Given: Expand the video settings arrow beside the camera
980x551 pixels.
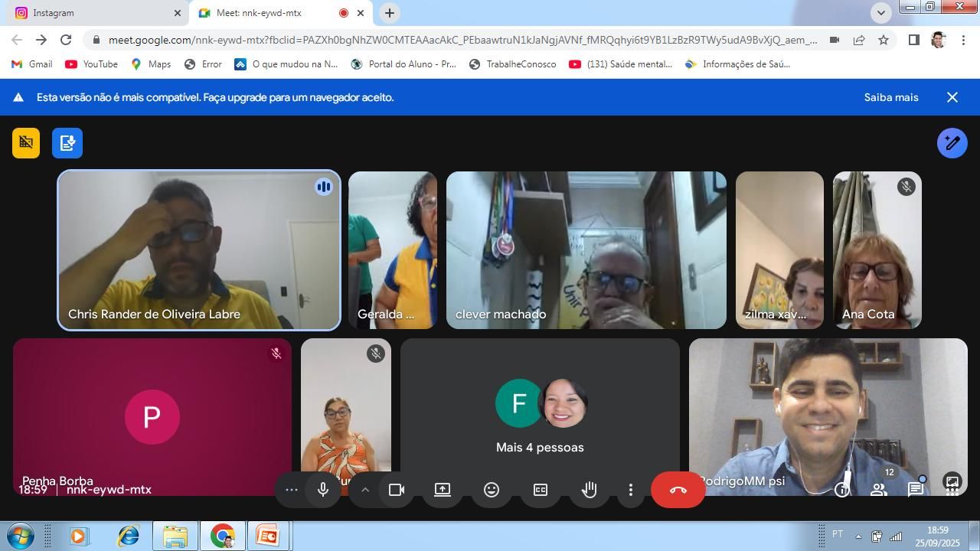Looking at the screenshot, I should [x=365, y=490].
